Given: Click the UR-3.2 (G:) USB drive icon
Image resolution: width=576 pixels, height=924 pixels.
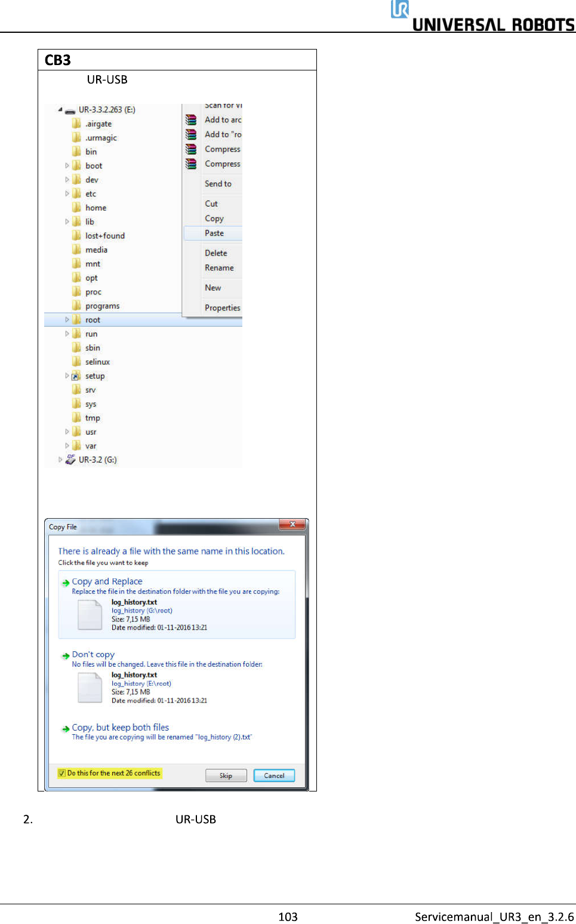Looking at the screenshot, I should 70,460.
